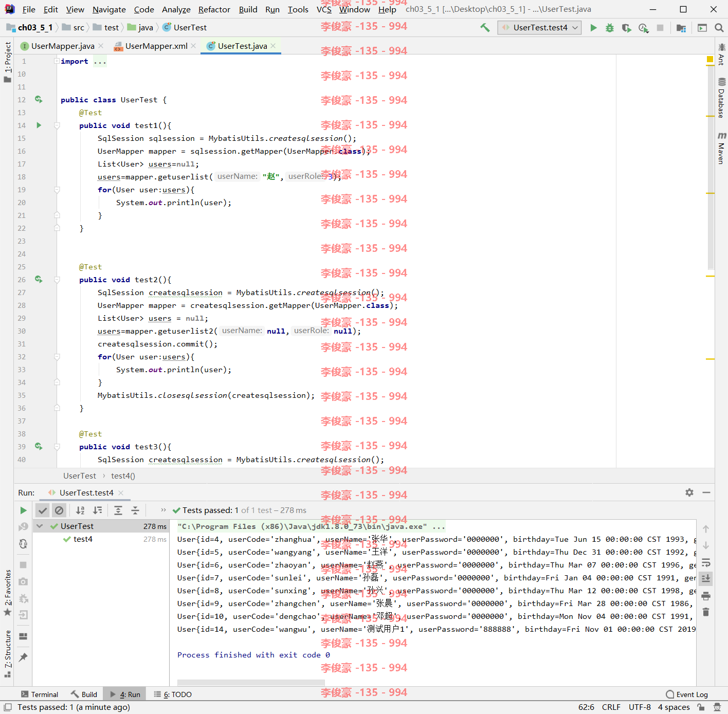Toggle soft-wrap in console output
728x714 pixels.
706,562
